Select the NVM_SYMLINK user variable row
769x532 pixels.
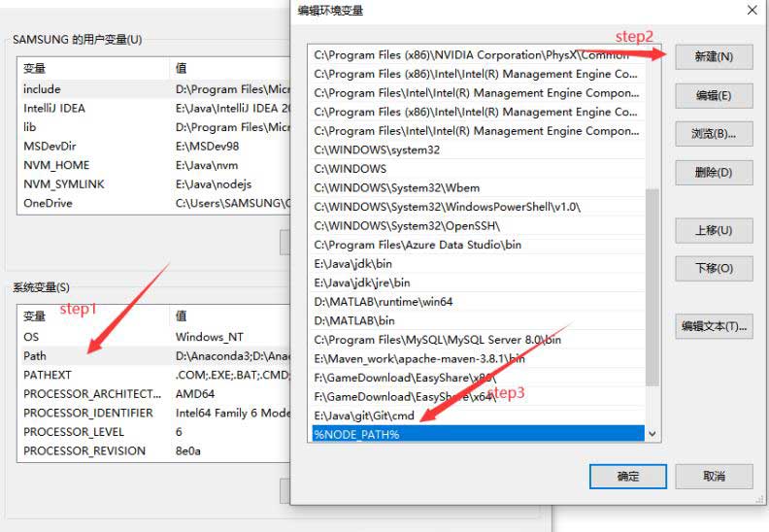(154, 184)
